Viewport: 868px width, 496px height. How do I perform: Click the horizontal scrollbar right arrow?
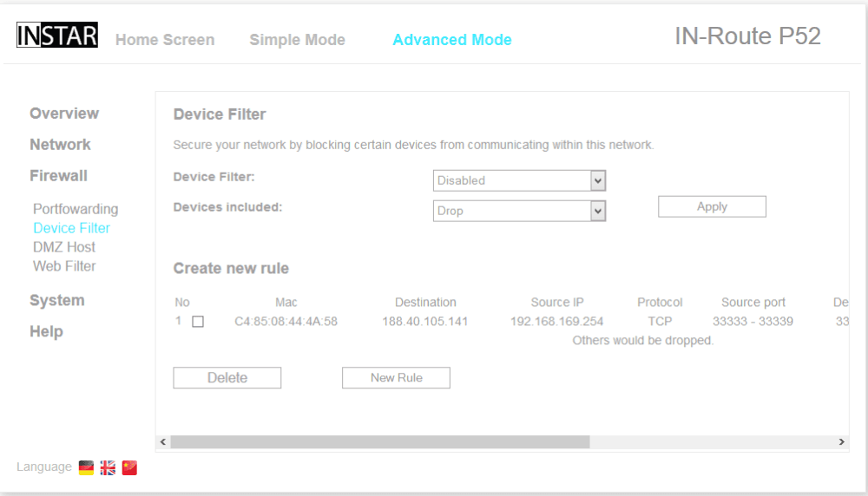(841, 442)
